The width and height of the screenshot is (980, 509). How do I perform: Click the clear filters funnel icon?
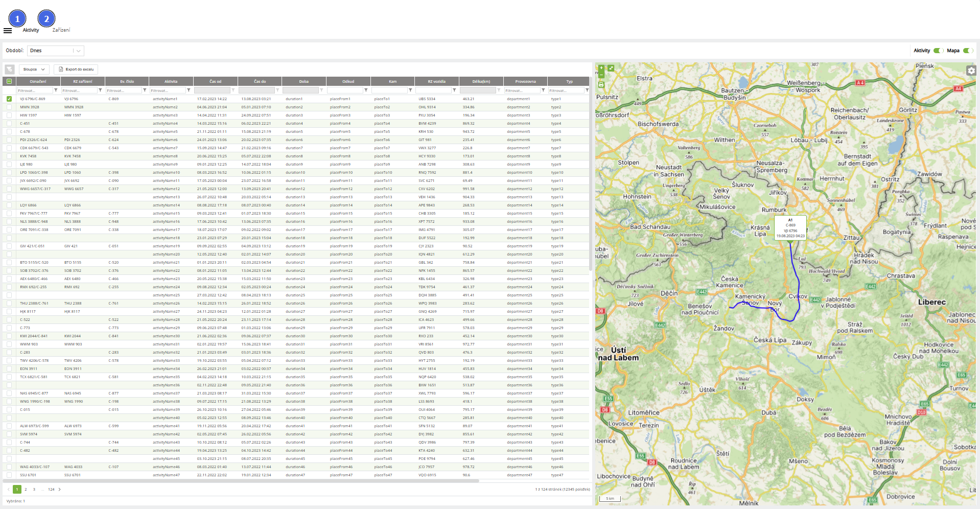(10, 70)
